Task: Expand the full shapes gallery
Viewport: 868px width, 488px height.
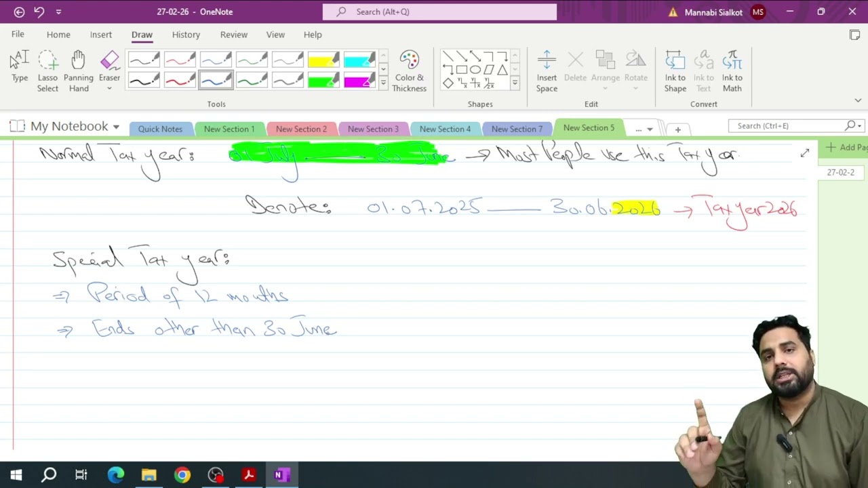Action: [x=515, y=83]
